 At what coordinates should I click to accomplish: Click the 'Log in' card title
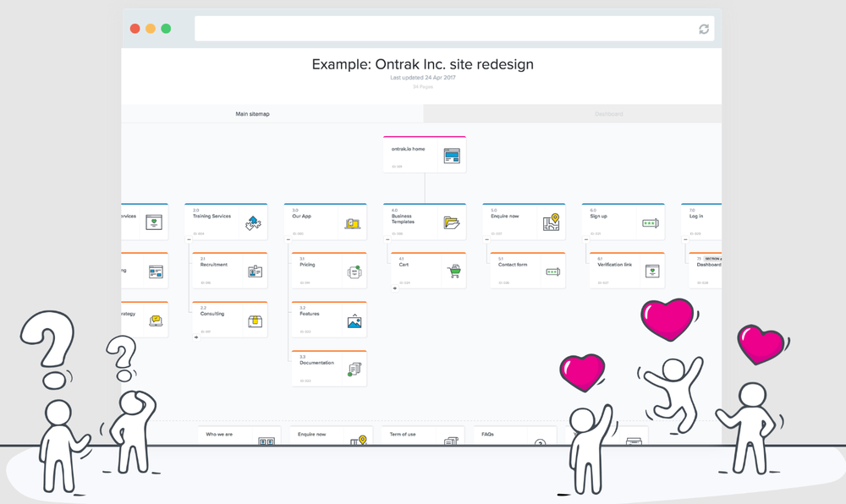tap(696, 216)
